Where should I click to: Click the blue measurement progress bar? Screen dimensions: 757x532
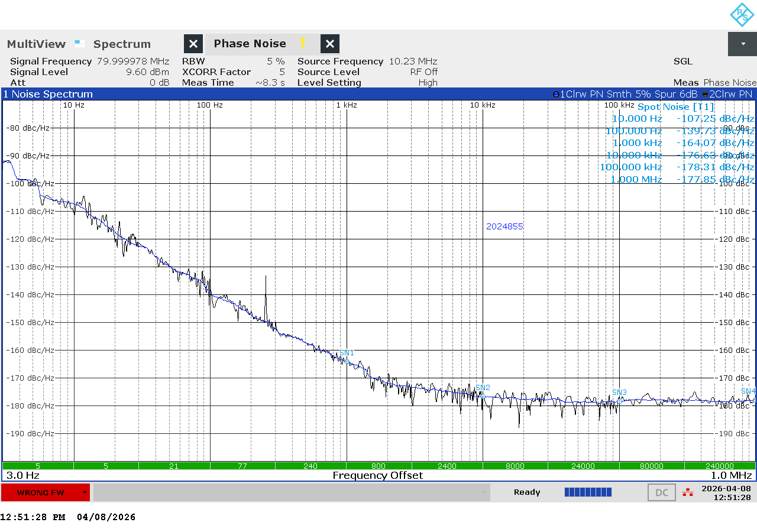click(588, 492)
